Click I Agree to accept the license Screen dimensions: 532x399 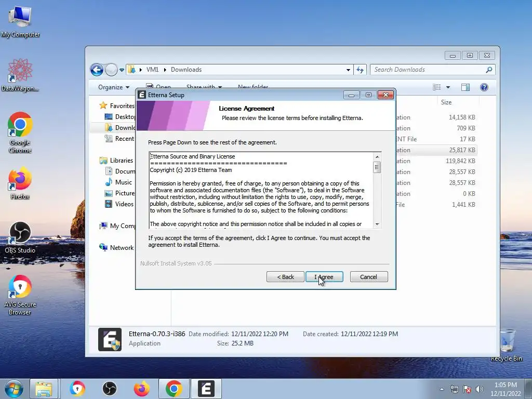point(324,277)
